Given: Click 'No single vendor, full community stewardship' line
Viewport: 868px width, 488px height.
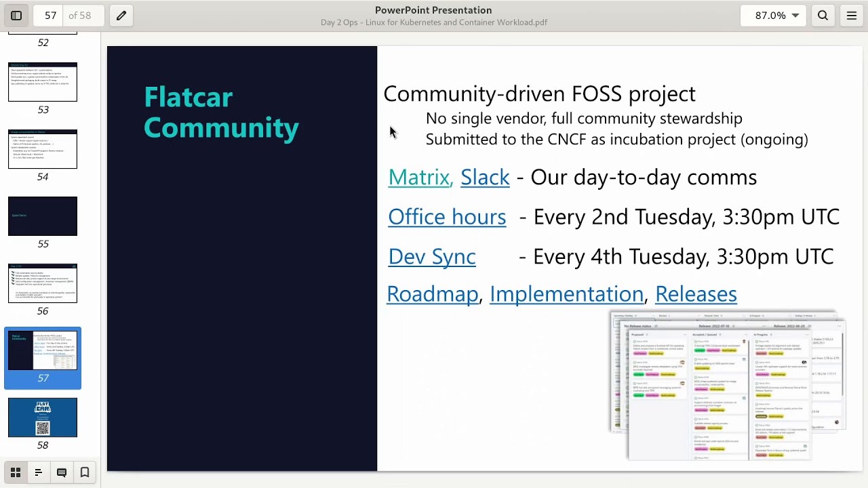Looking at the screenshot, I should pos(584,119).
